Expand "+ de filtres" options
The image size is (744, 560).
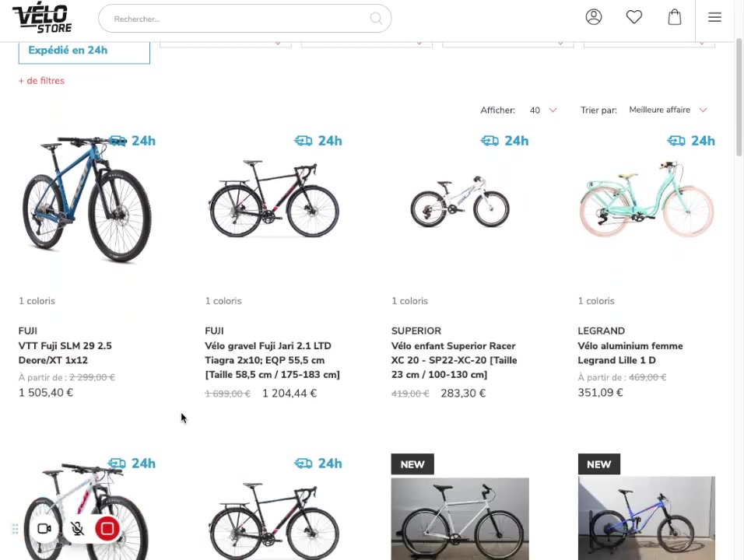[x=41, y=81]
